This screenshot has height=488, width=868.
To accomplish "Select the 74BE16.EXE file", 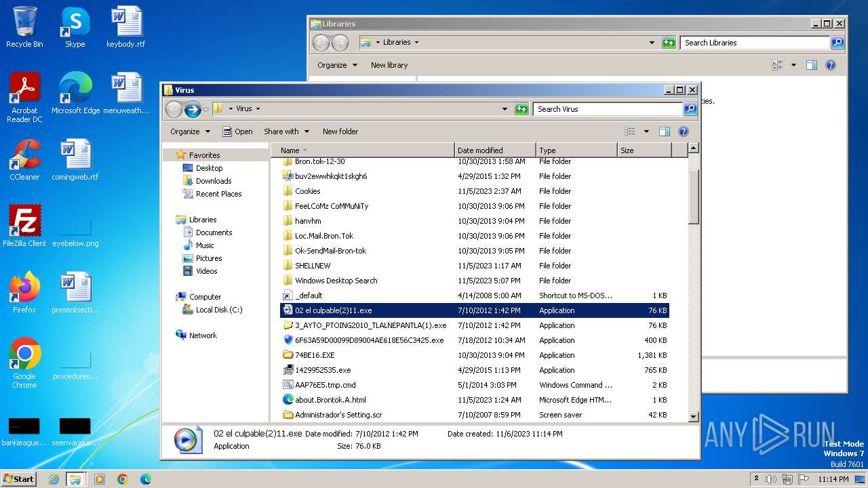I will click(x=475, y=355).
